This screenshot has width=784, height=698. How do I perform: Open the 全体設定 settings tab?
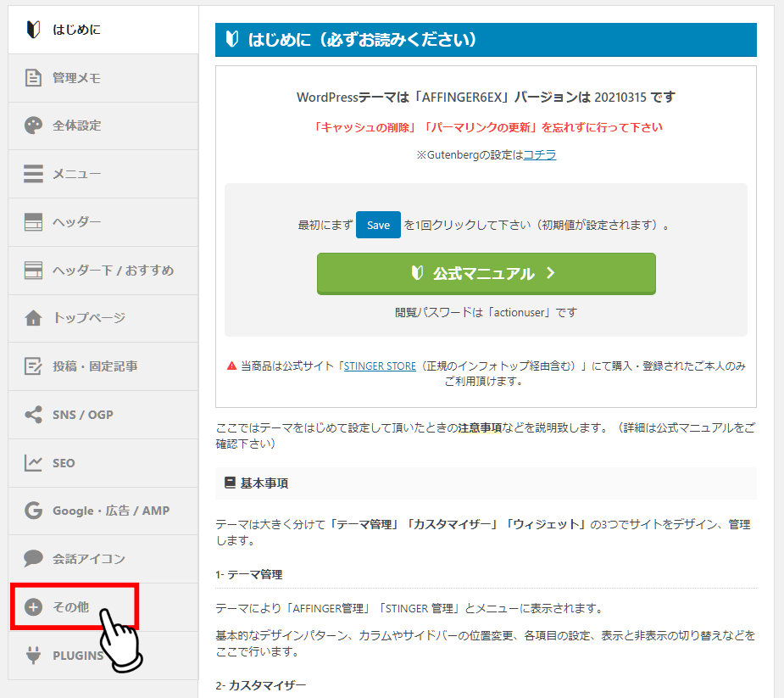pos(103,126)
